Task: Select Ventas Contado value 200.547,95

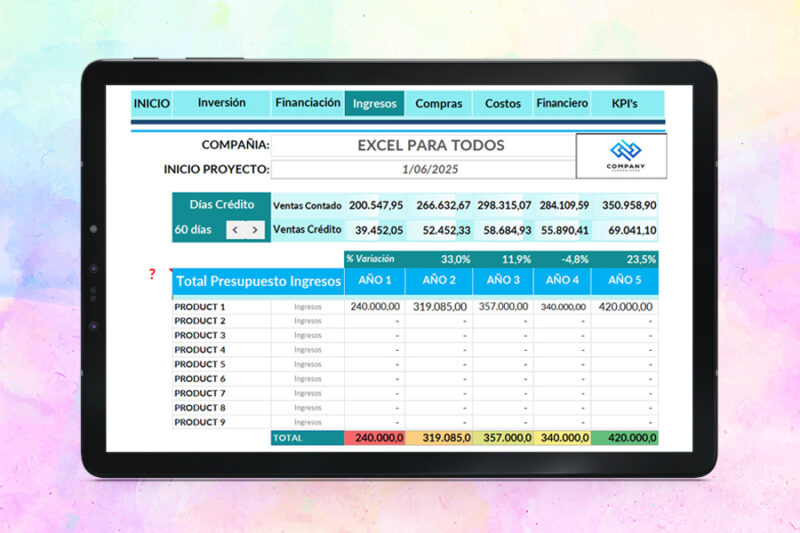Action: [x=376, y=206]
